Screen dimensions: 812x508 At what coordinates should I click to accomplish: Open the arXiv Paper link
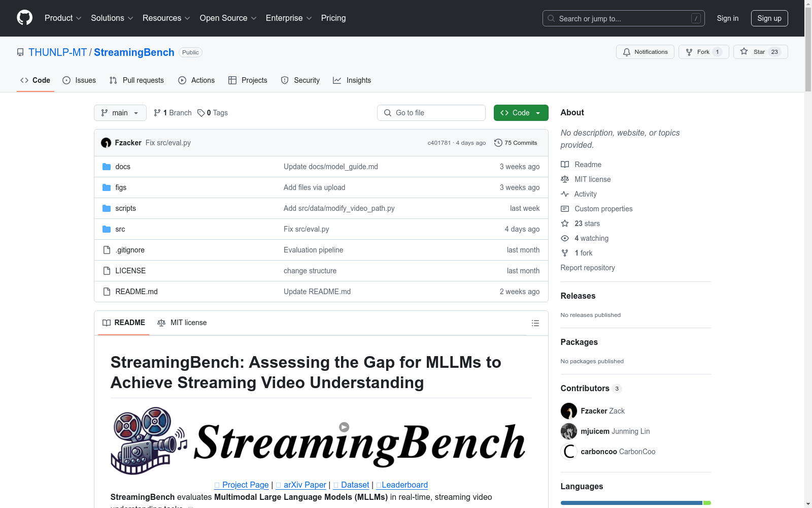pos(301,485)
